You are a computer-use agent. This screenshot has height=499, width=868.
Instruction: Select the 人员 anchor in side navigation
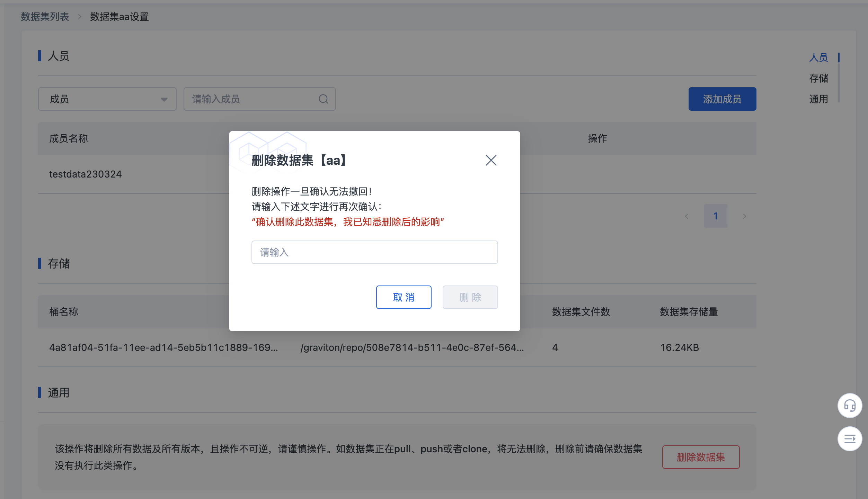pos(819,58)
